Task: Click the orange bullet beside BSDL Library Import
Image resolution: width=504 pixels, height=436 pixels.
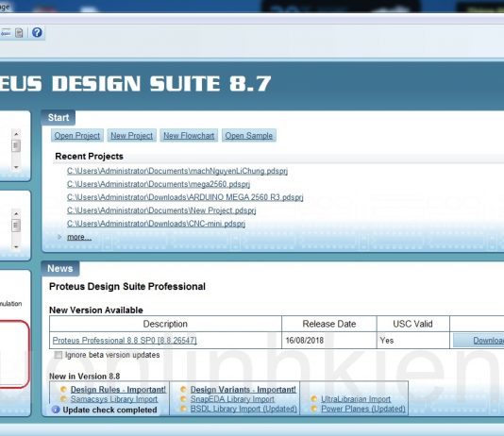Action: point(183,409)
